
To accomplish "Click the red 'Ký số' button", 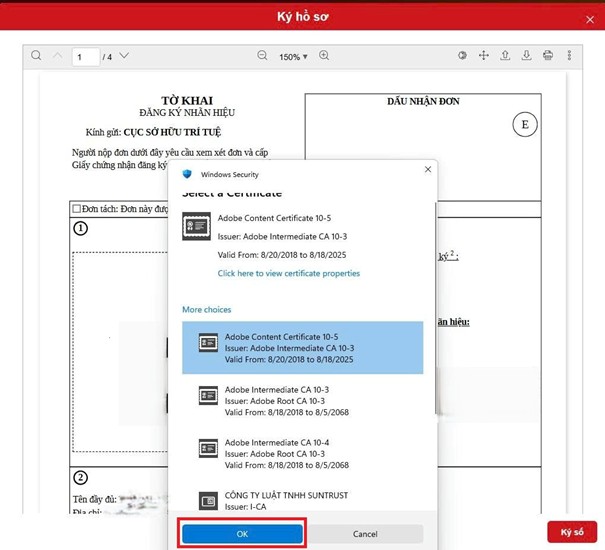I will click(572, 532).
